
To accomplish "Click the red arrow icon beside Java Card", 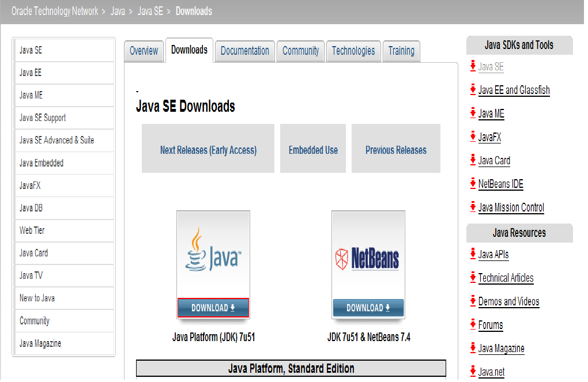I will (x=473, y=160).
